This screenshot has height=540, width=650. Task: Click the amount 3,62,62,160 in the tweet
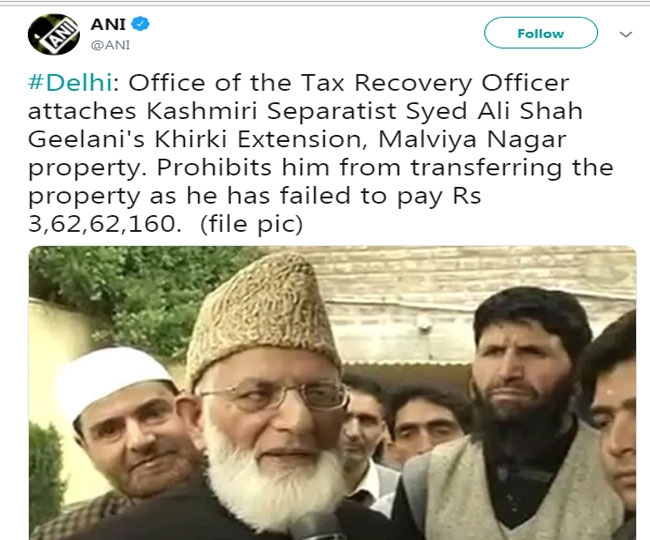coord(105,224)
